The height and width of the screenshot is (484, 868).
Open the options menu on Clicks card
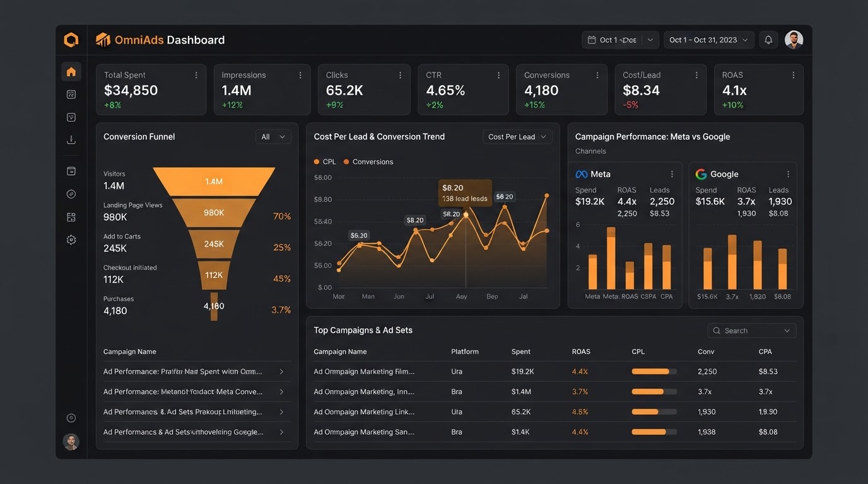[400, 75]
